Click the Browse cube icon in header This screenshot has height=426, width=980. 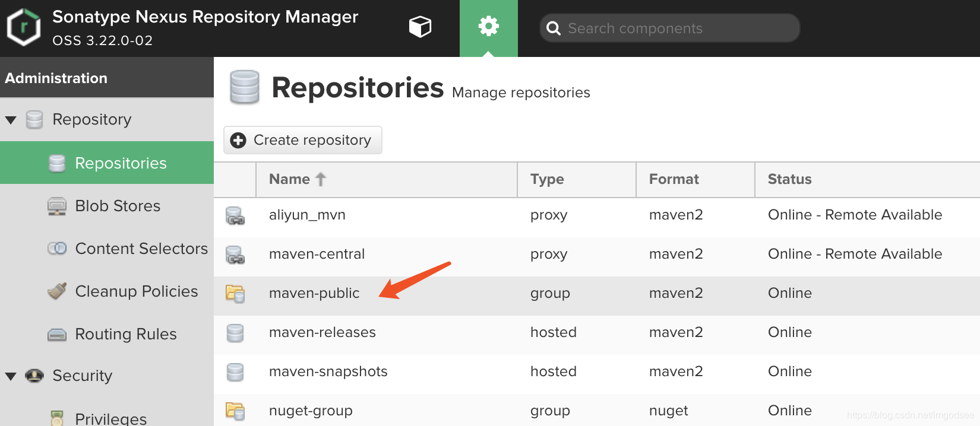(x=420, y=27)
